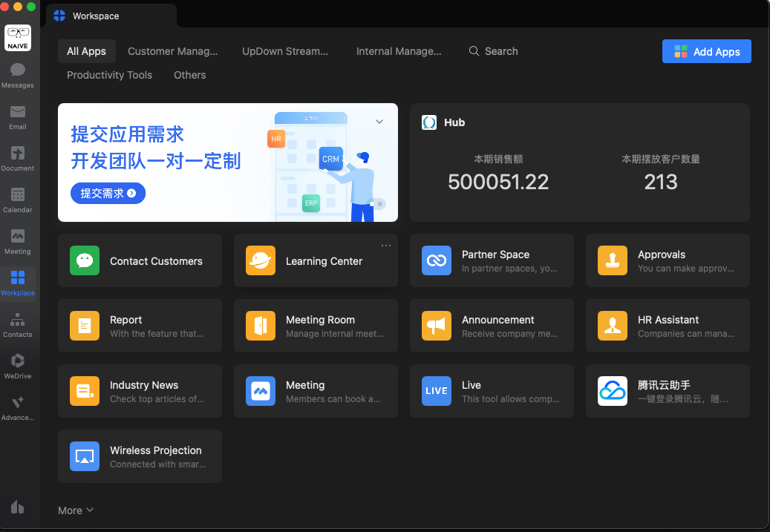Click Wireless Projection description text
Screen dimensions: 770x532
(x=157, y=464)
